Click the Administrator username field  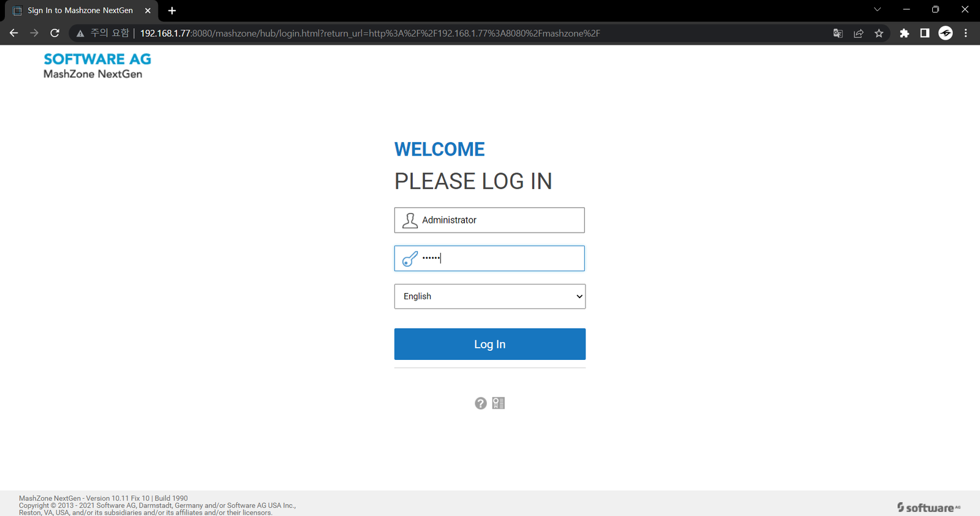point(499,220)
